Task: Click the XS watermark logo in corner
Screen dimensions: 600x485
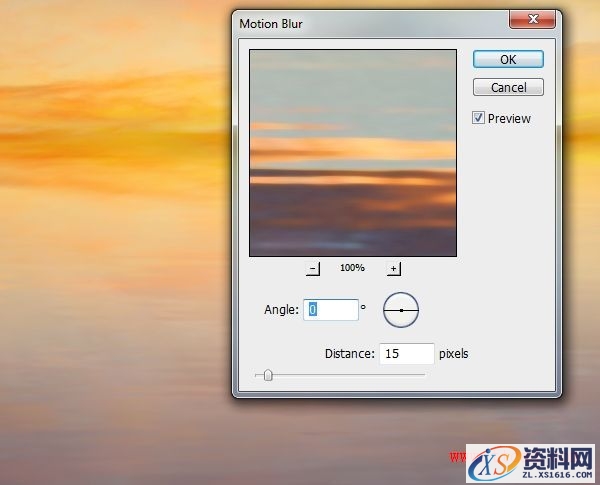Action: (495, 462)
